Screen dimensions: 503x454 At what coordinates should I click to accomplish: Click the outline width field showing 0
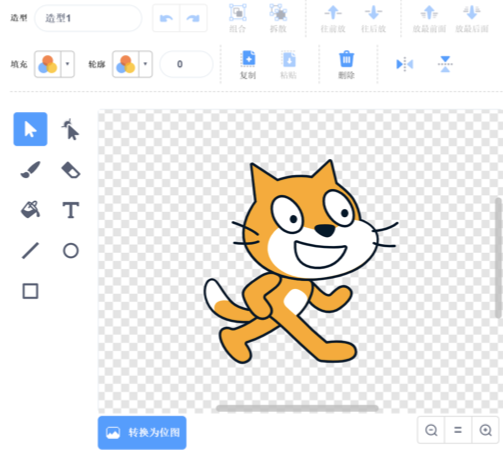coord(186,64)
